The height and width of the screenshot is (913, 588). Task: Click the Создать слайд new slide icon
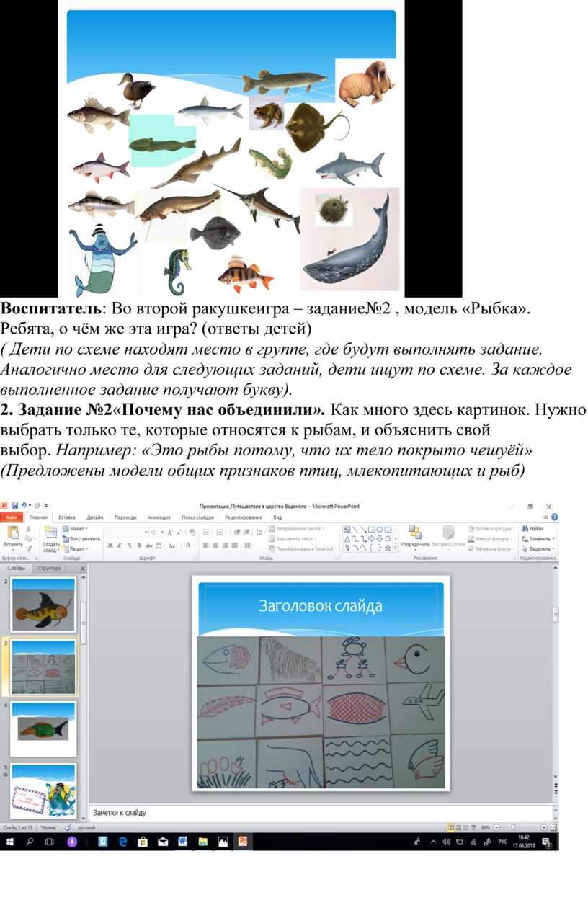[x=51, y=533]
